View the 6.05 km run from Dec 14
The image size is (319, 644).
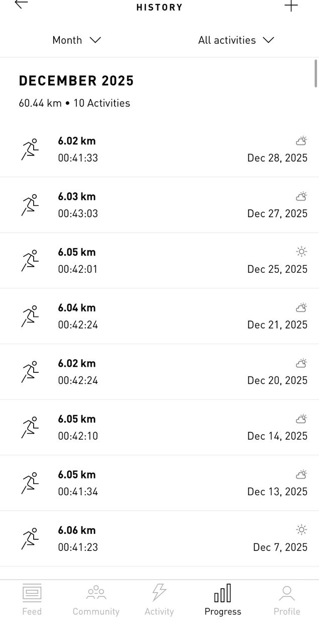click(159, 427)
